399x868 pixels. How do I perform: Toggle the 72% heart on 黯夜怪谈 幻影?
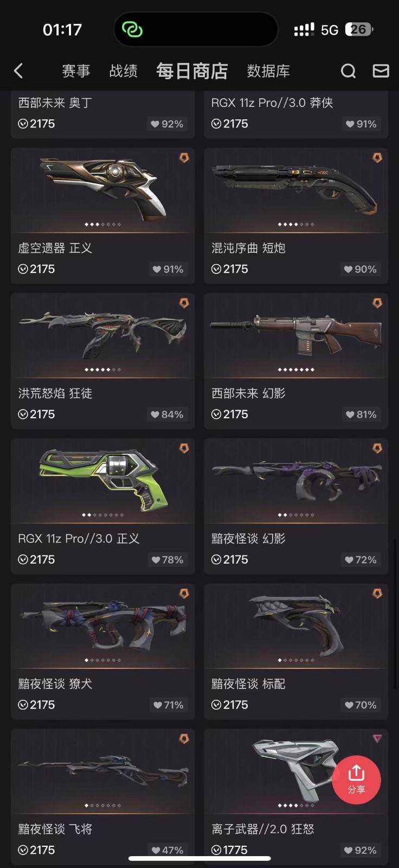361,560
